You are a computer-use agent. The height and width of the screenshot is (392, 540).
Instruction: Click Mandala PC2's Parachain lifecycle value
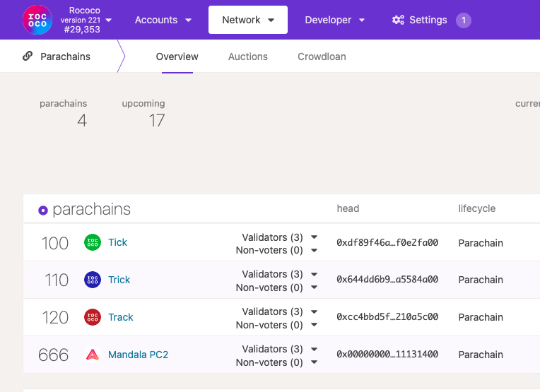tap(481, 355)
